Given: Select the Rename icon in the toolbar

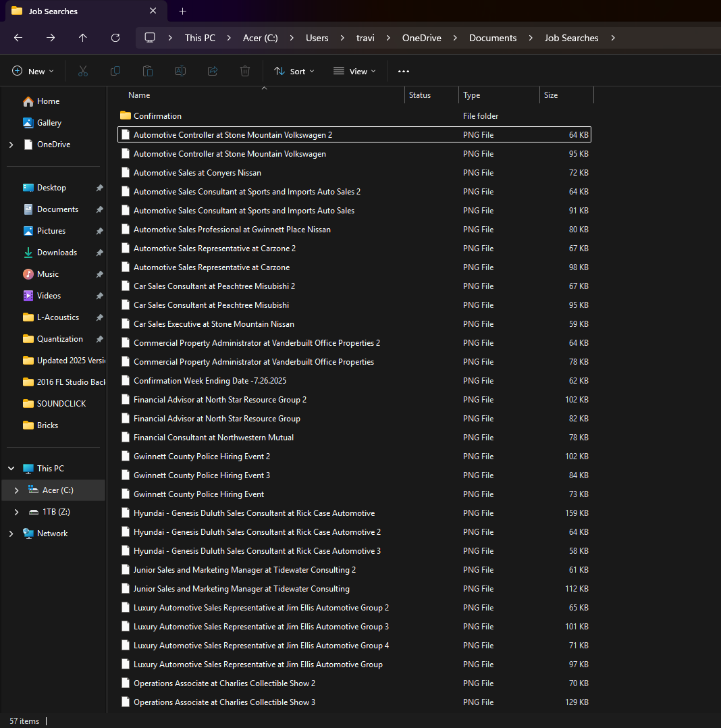Looking at the screenshot, I should [x=180, y=70].
